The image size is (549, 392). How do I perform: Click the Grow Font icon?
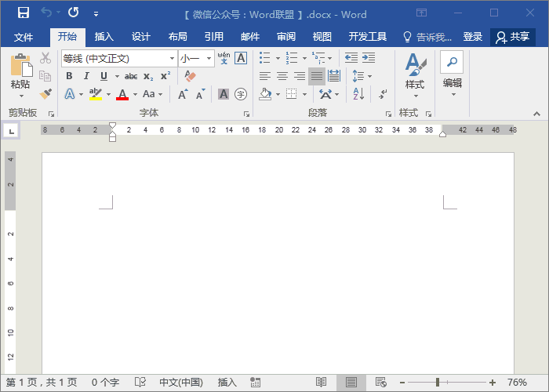coord(183,94)
